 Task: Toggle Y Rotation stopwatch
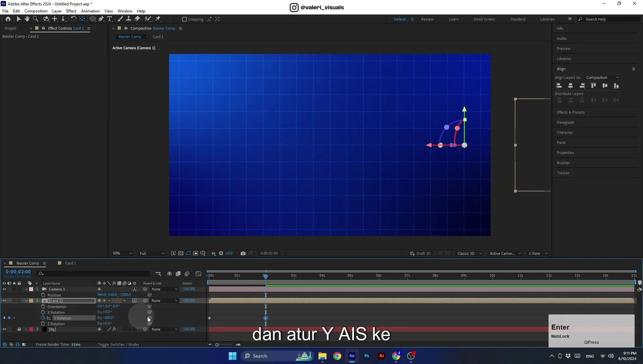click(43, 318)
